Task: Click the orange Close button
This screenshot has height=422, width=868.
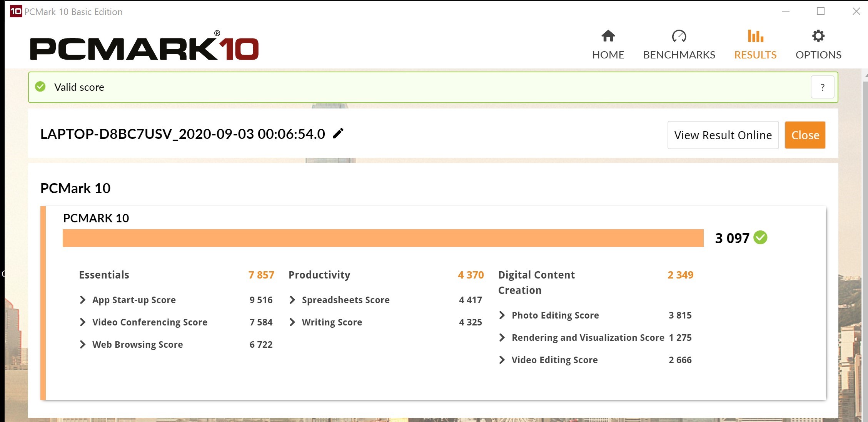Action: (x=805, y=135)
